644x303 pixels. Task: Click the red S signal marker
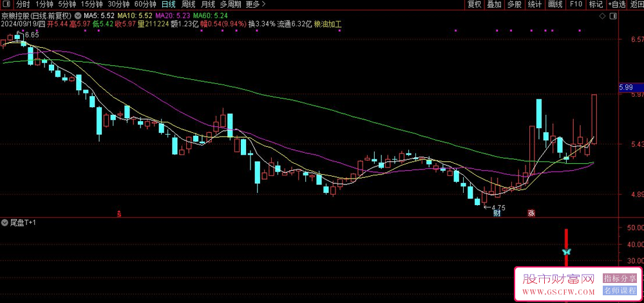(119, 213)
